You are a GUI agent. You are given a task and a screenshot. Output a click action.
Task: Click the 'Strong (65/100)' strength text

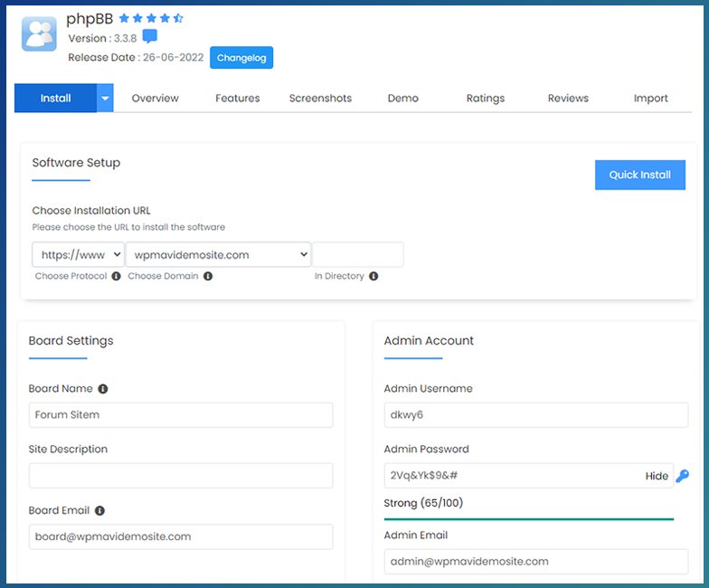pos(423,503)
